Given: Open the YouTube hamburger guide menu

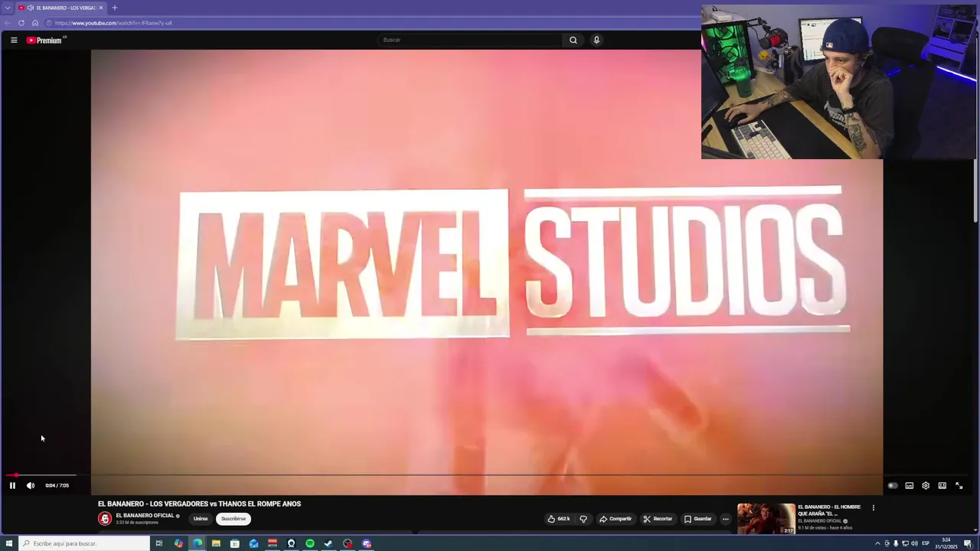Looking at the screenshot, I should 14,40.
